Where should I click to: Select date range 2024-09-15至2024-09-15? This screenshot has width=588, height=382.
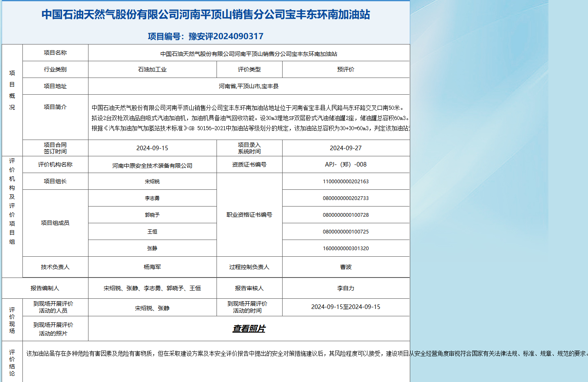346,307
